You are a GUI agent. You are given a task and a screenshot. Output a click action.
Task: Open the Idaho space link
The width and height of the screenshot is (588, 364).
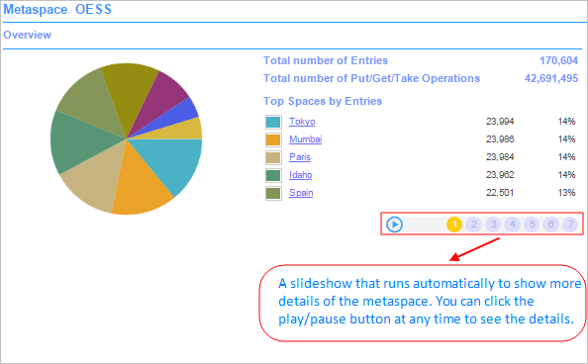point(300,175)
